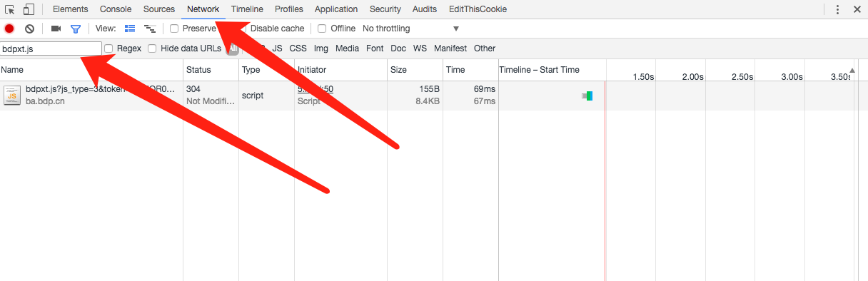Check the Offline checkbox
Screen dimensions: 868x281
tap(322, 29)
